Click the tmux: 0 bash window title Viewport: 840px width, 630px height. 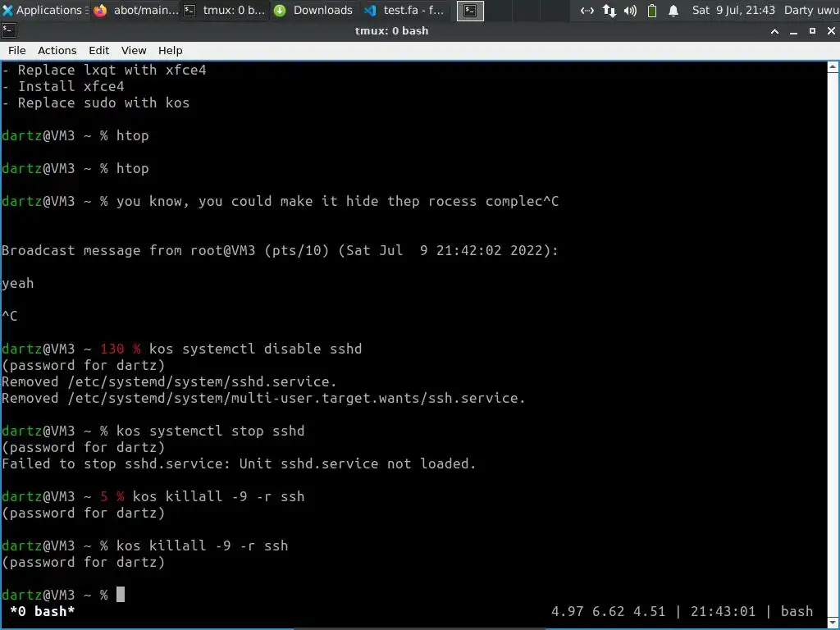click(391, 31)
